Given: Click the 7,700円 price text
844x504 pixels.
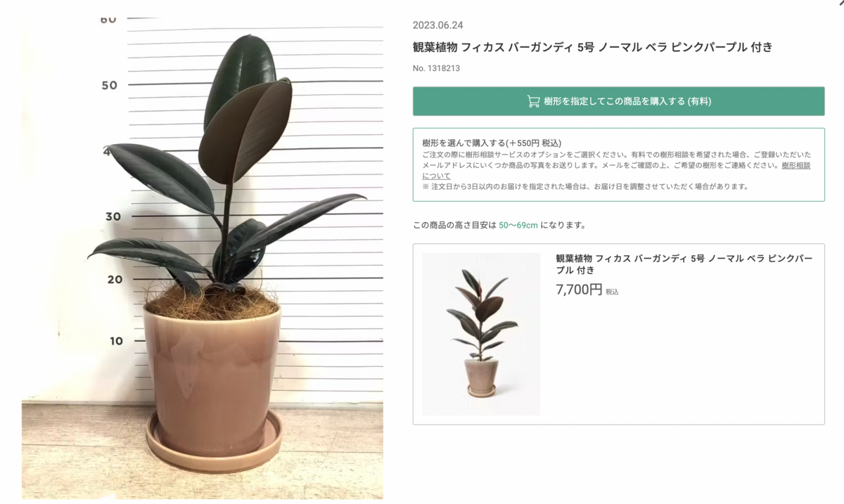Looking at the screenshot, I should click(579, 290).
